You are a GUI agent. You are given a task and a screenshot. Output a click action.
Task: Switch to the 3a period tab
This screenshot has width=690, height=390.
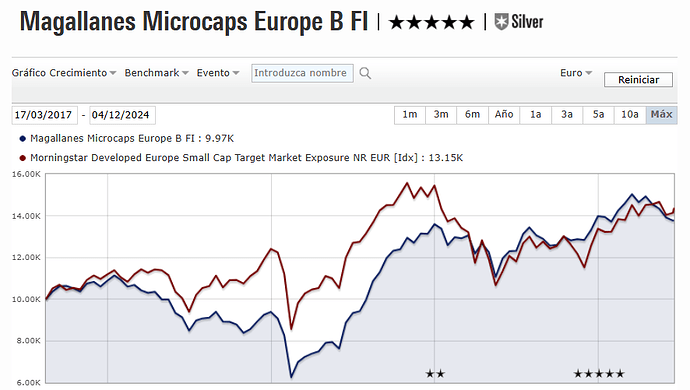coord(567,115)
